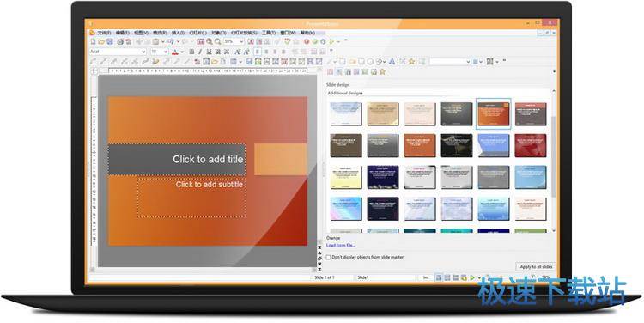
Task: Insert a TextArt with the blue A icon
Action: 392,62
